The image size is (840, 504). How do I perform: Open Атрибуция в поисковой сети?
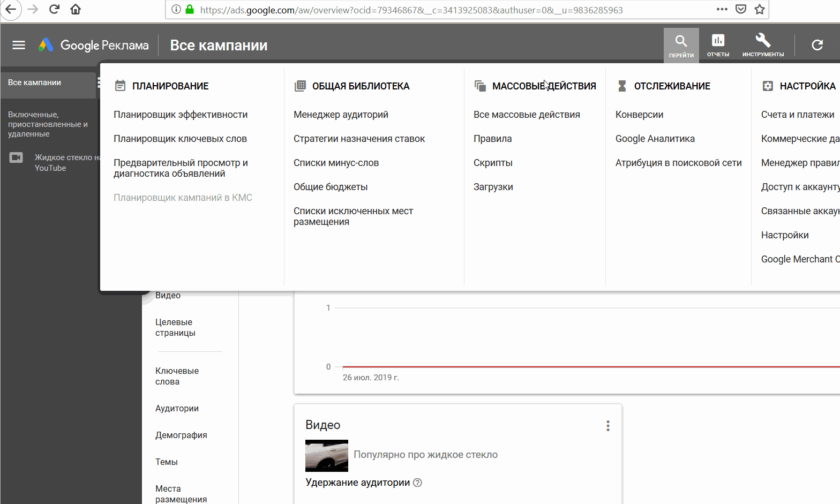point(678,163)
